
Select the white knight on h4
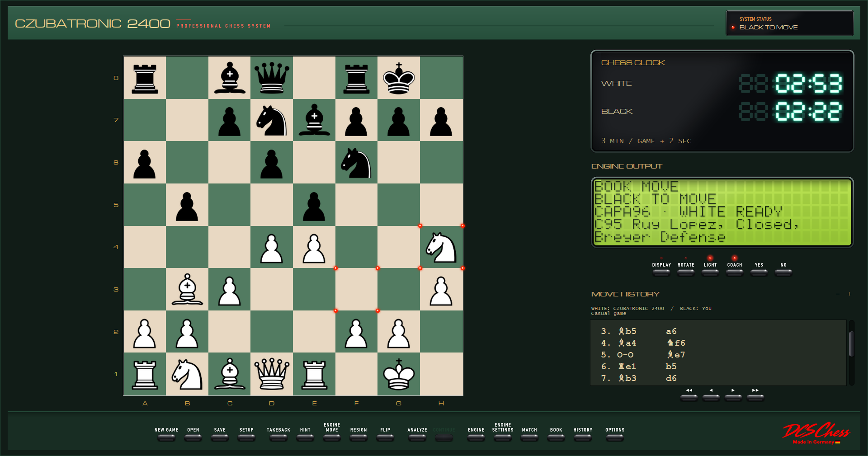tap(441, 247)
